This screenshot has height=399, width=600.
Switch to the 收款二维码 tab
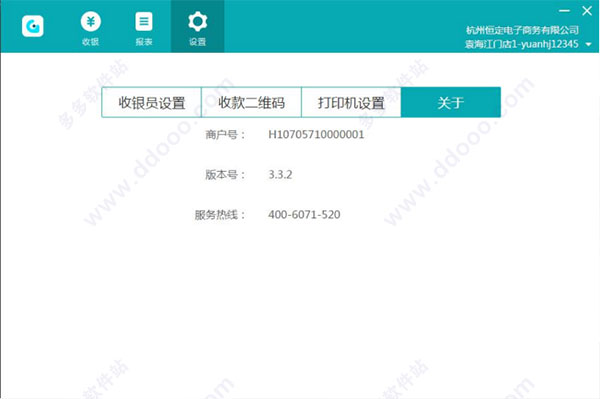[x=251, y=103]
